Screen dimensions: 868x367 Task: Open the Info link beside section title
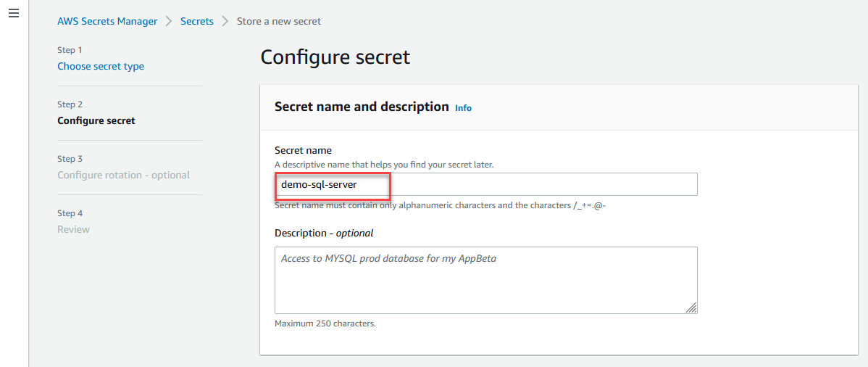point(463,108)
